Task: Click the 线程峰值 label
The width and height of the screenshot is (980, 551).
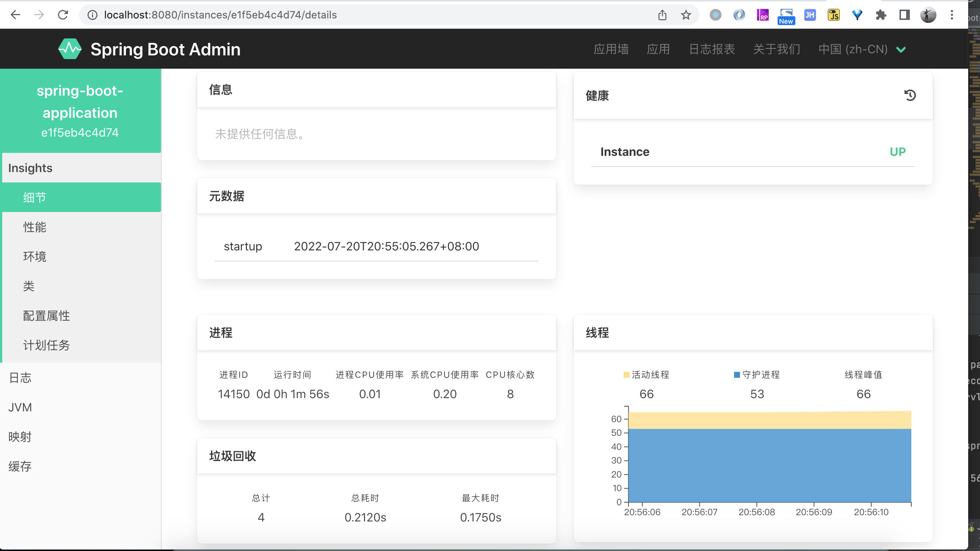Action: tap(863, 375)
